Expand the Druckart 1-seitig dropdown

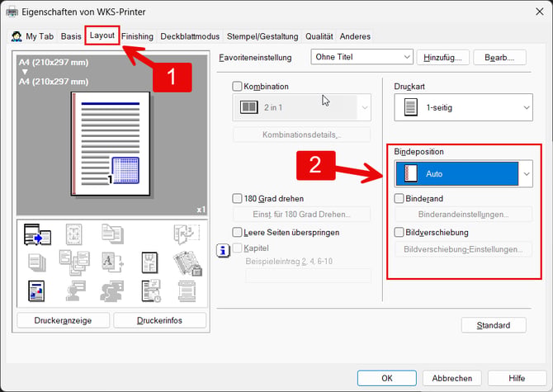(463, 107)
